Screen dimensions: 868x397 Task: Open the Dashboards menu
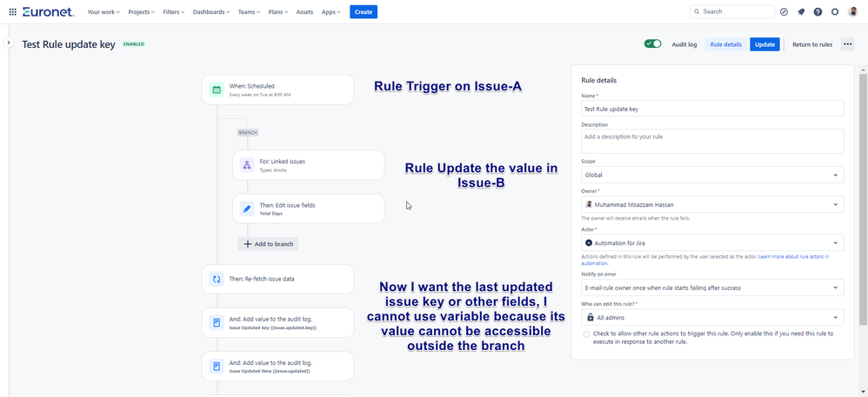210,11
